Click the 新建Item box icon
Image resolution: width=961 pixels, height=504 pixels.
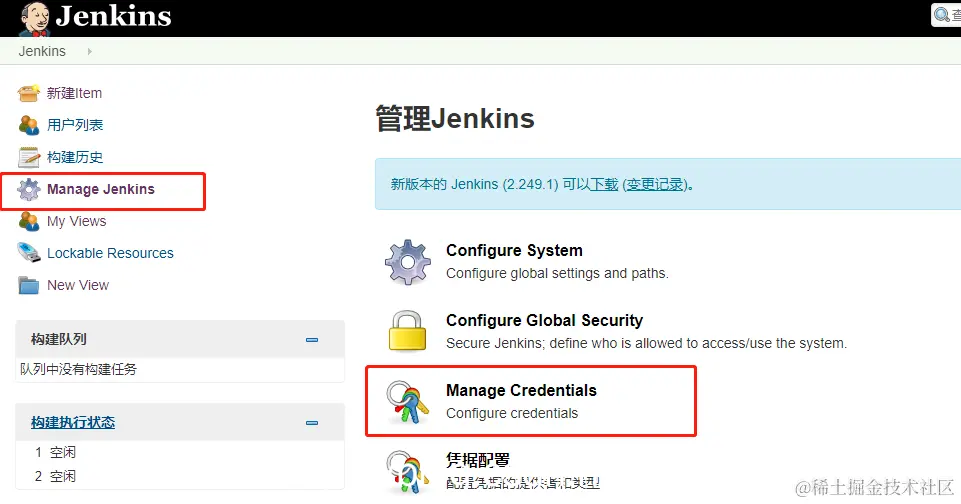click(x=29, y=93)
